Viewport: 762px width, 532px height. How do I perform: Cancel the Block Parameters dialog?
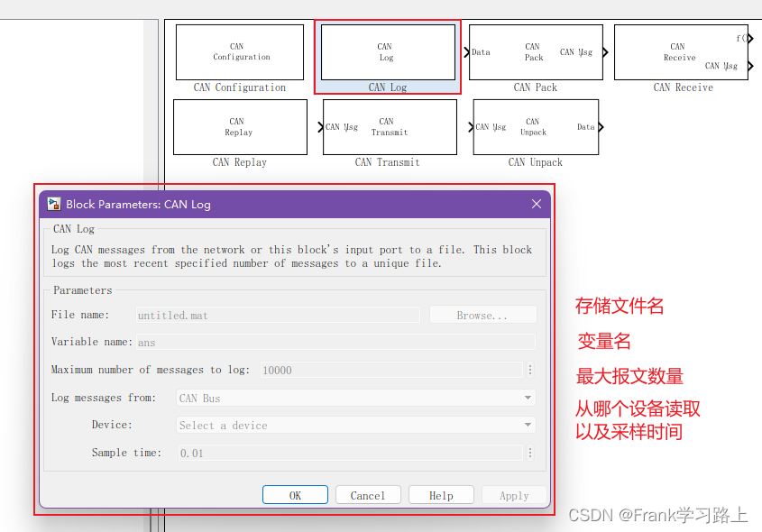coord(368,494)
